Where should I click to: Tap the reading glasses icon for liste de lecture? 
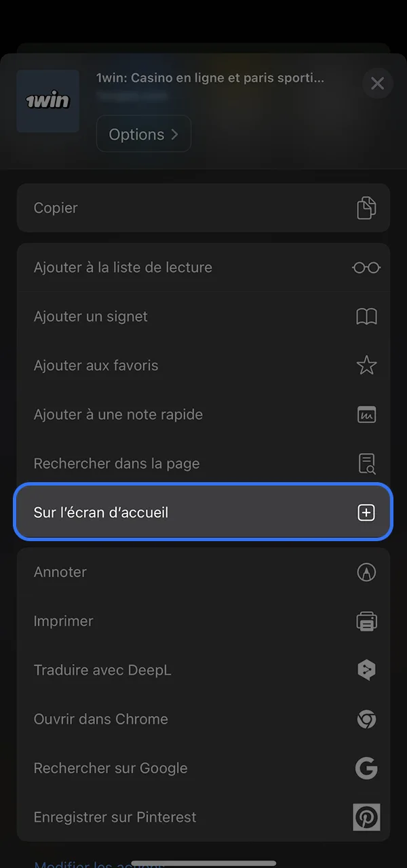click(x=366, y=267)
